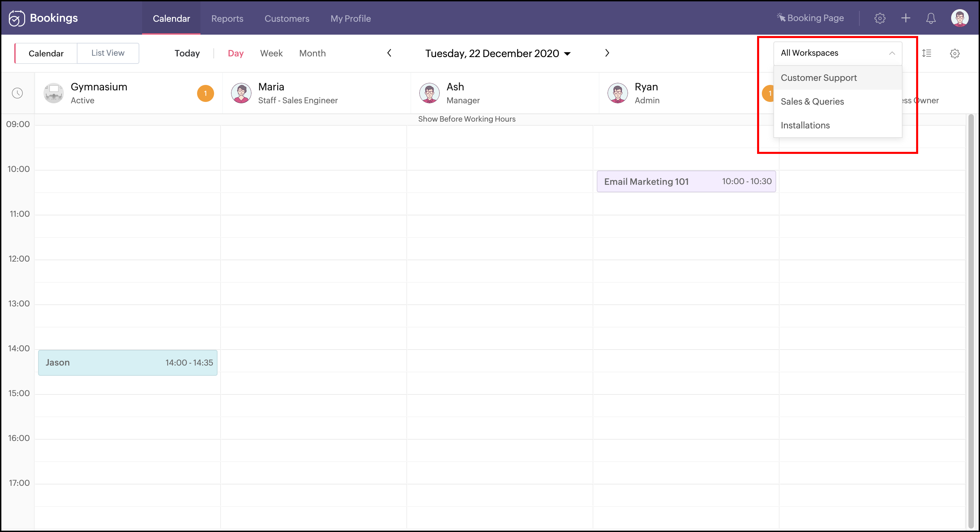The width and height of the screenshot is (980, 532).
Task: Go to next day arrow
Action: pyautogui.click(x=607, y=53)
